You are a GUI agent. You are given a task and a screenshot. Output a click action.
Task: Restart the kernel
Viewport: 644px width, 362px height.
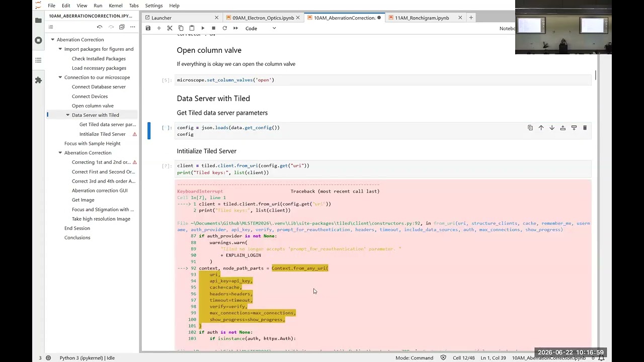point(225,28)
